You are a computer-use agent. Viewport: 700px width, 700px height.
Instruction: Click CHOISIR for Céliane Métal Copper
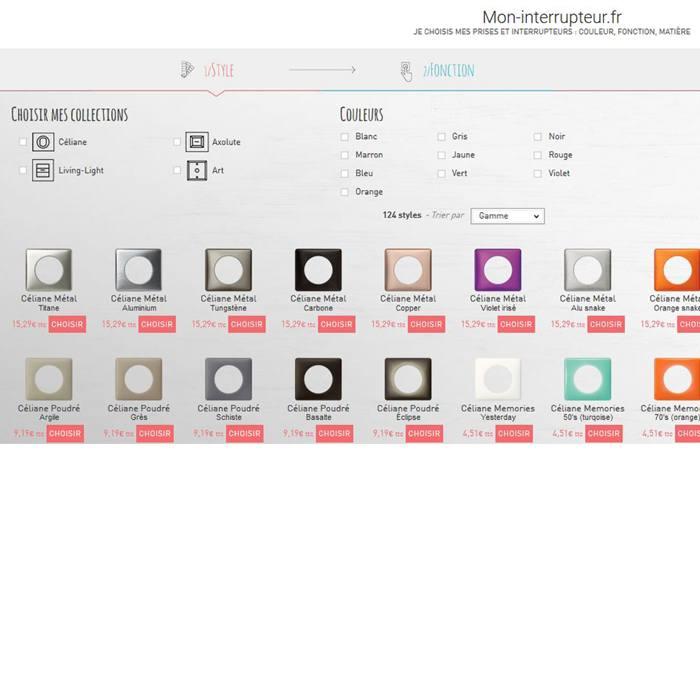pyautogui.click(x=426, y=324)
